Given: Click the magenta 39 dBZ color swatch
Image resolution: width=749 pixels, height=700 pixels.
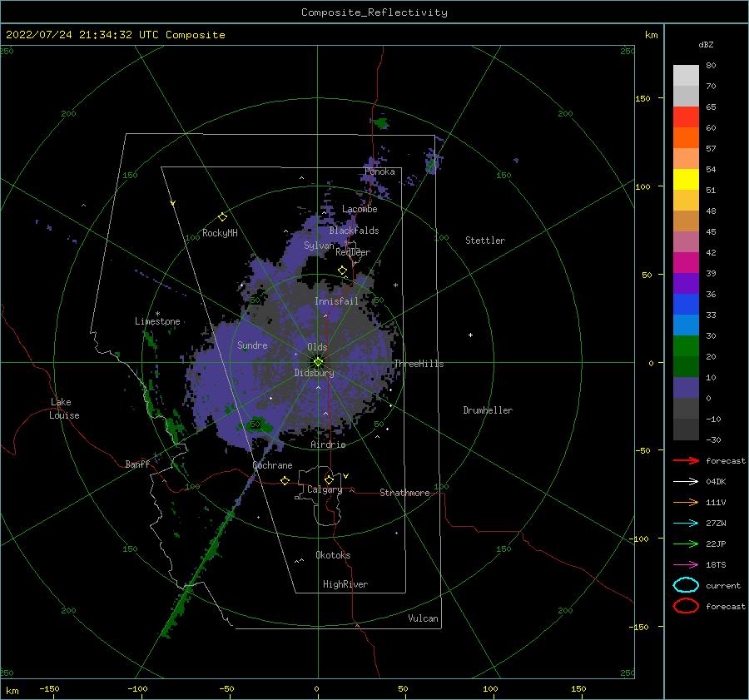Looking at the screenshot, I should pyautogui.click(x=686, y=263).
